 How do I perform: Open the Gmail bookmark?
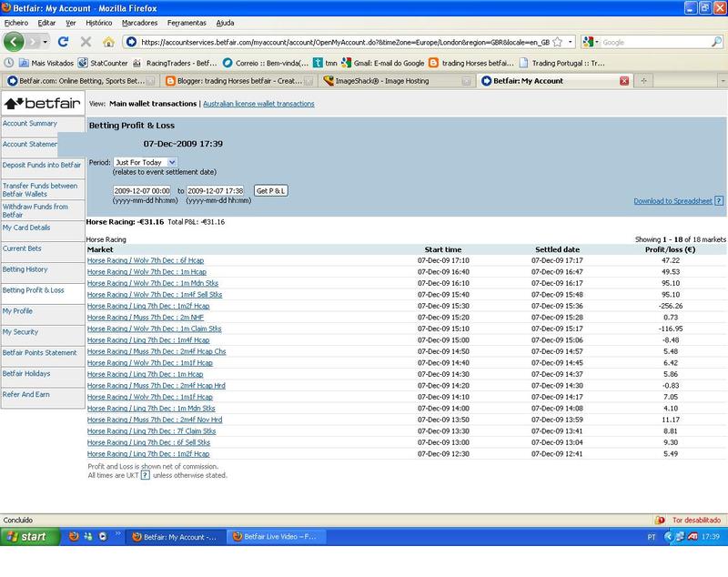383,63
